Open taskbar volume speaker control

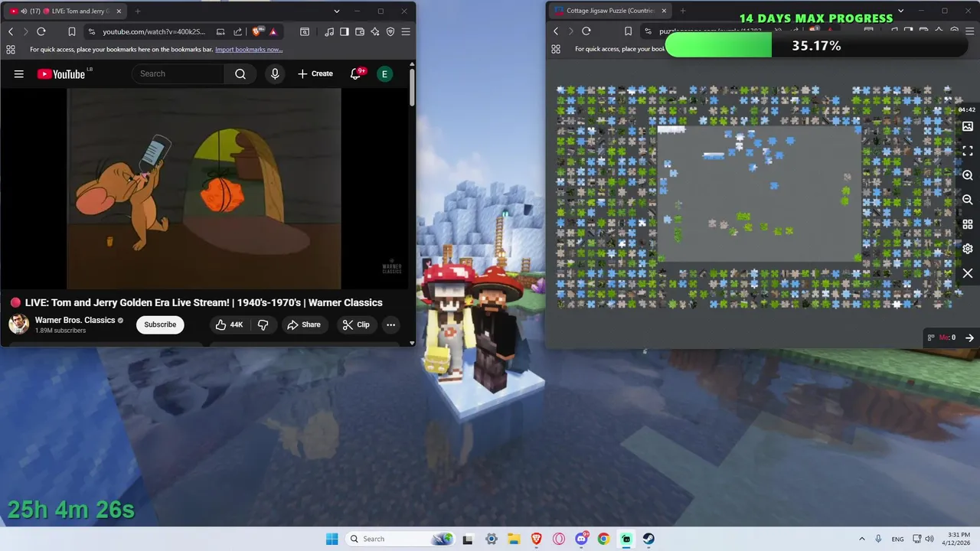929,539
